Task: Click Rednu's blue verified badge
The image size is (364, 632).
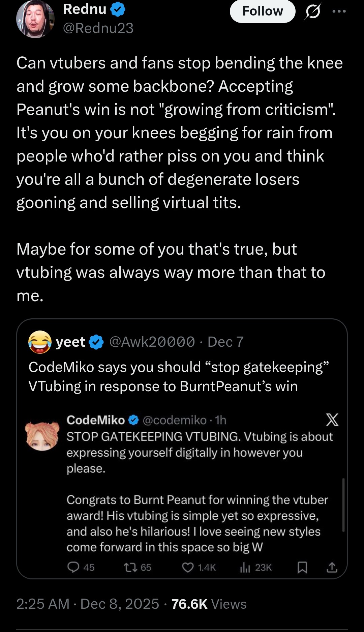Action: [118, 9]
